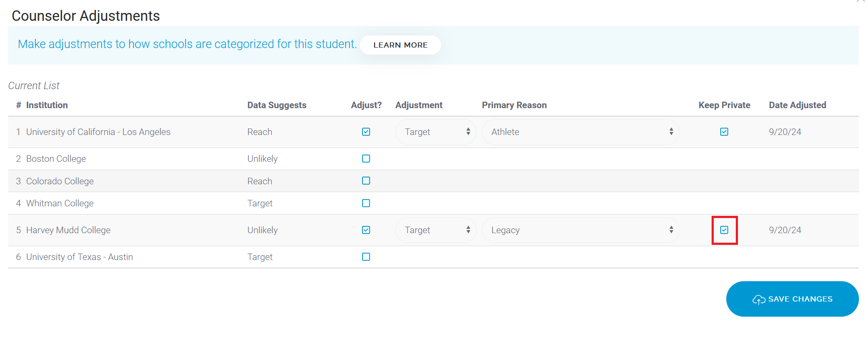Uncheck Adjust for Harvey Mudd College

click(x=366, y=230)
